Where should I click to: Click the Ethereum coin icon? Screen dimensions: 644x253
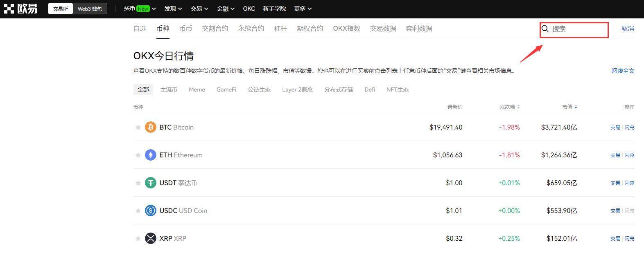pos(151,155)
